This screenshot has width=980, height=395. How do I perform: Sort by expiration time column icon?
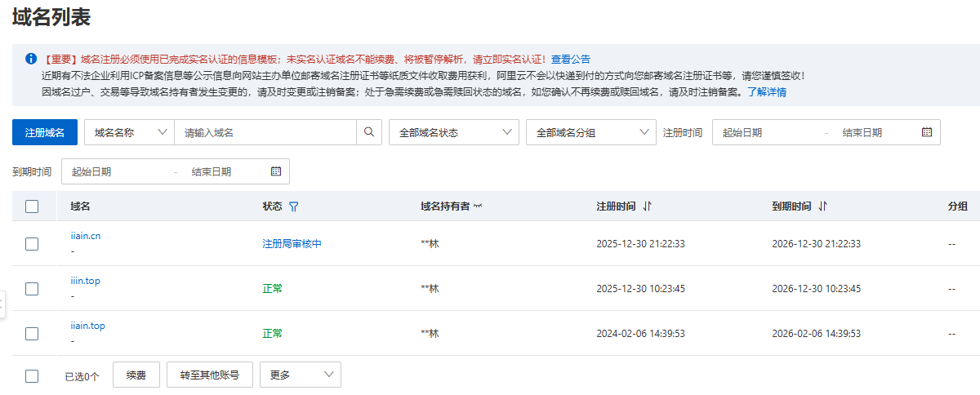pos(822,207)
